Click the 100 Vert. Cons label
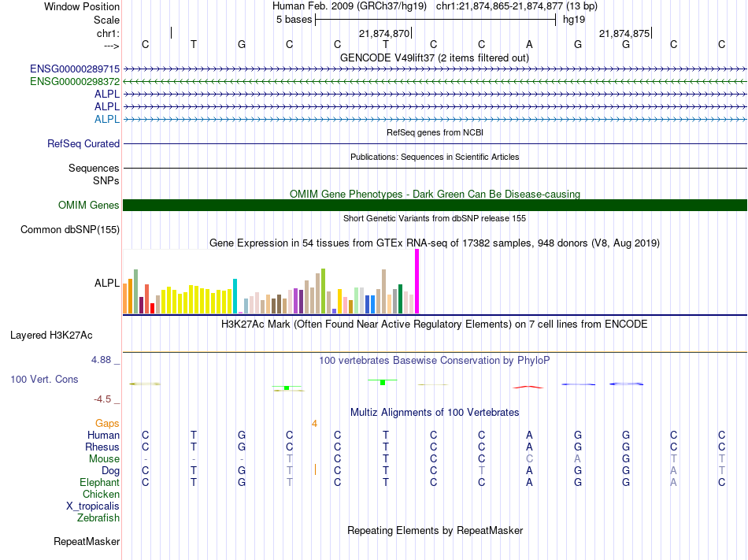 click(44, 380)
